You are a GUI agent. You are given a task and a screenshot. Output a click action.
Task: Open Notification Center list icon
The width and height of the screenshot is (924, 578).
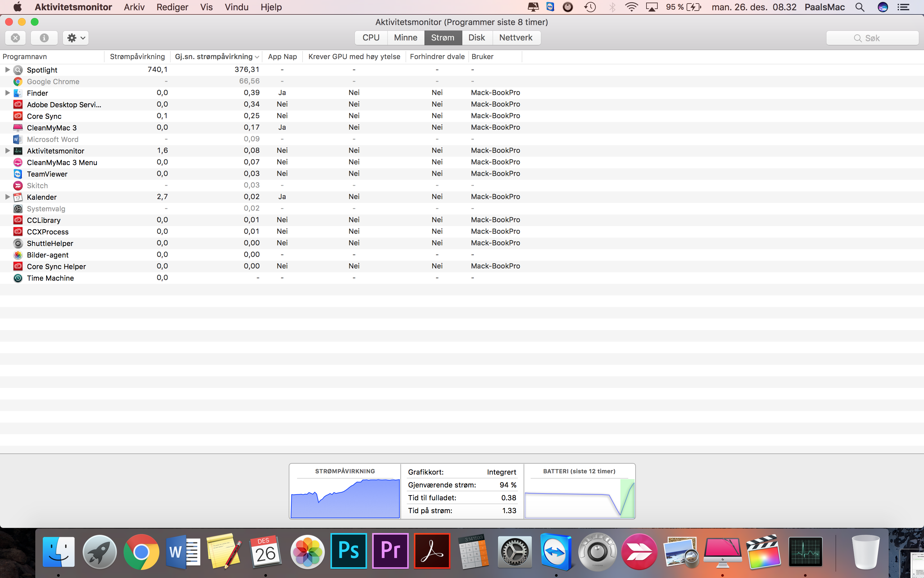[x=903, y=7]
